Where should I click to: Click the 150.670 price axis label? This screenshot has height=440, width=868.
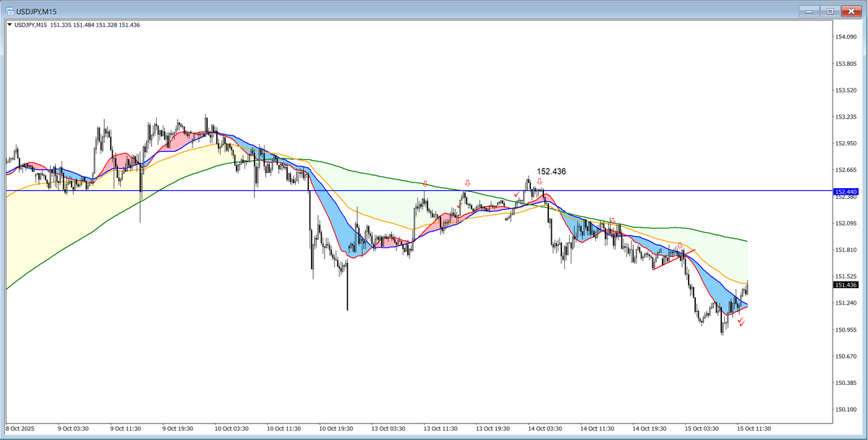pos(846,356)
